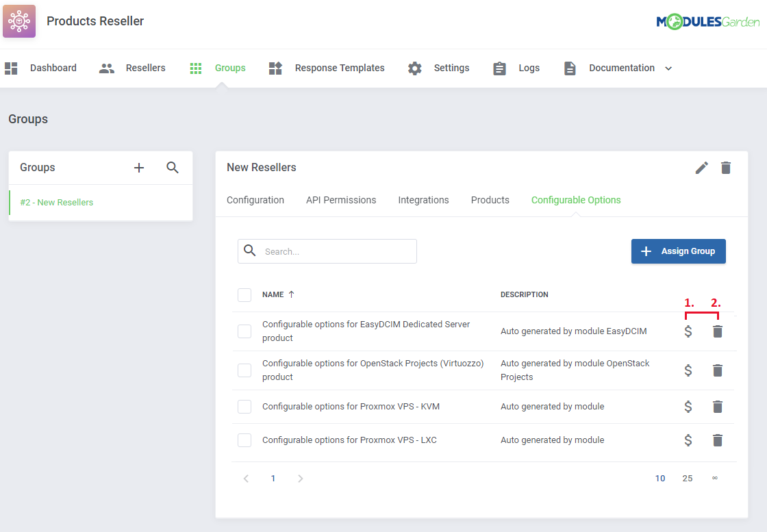The image size is (767, 532).
Task: Click 'Auto generated by module OpenStack Projects' description
Action: coord(575,370)
